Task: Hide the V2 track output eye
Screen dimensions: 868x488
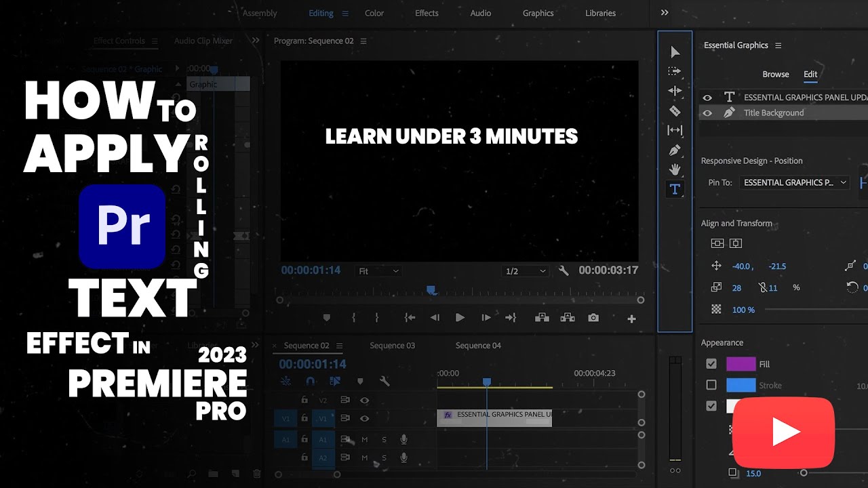Action: pyautogui.click(x=365, y=401)
